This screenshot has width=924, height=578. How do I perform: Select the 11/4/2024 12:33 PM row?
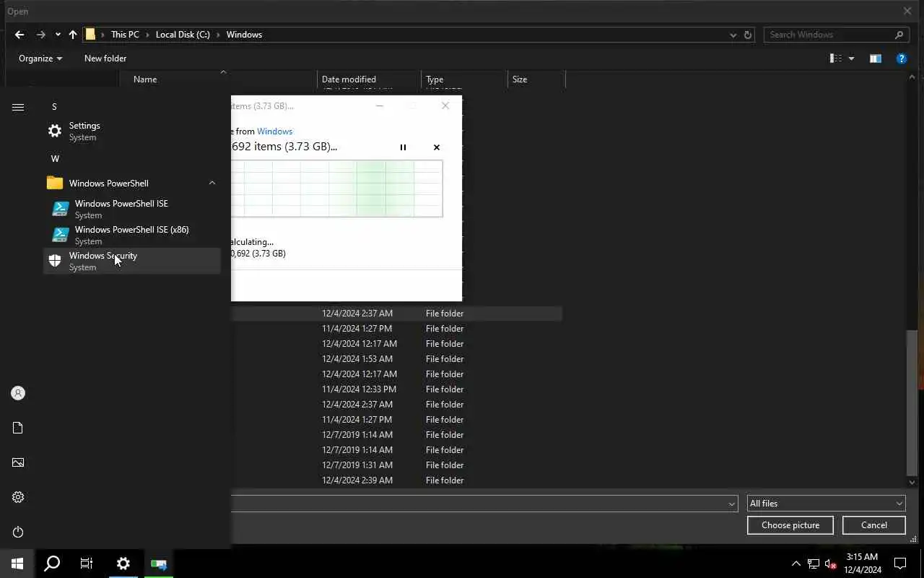(396, 389)
